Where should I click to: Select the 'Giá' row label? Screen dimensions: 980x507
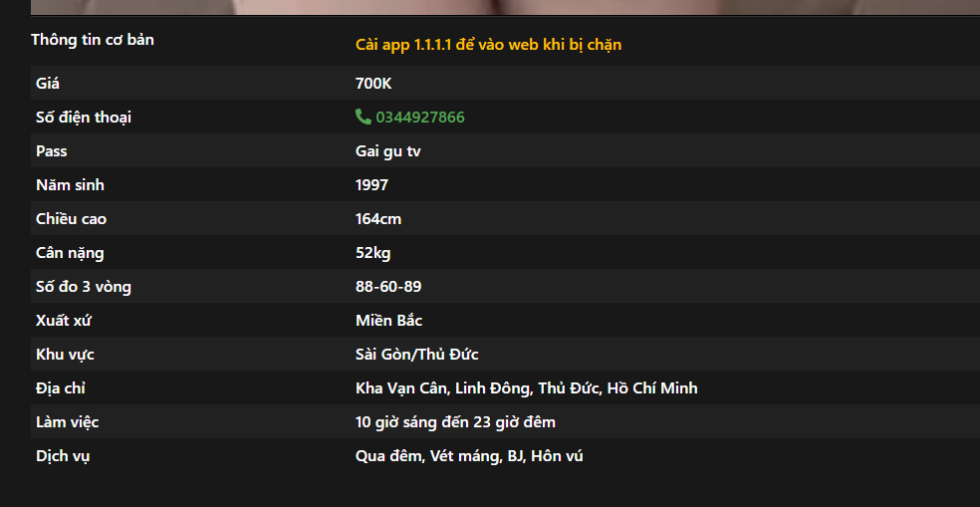[x=48, y=83]
